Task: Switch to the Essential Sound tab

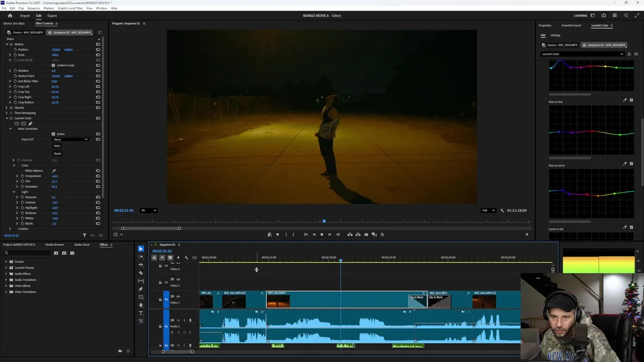Action: 571,26
